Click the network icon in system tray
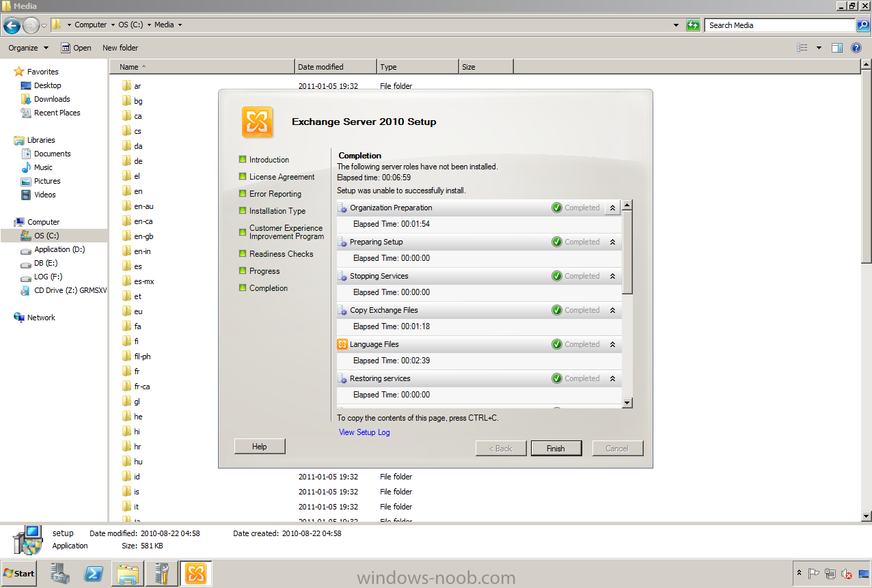Viewport: 872px width, 588px height. [830, 574]
